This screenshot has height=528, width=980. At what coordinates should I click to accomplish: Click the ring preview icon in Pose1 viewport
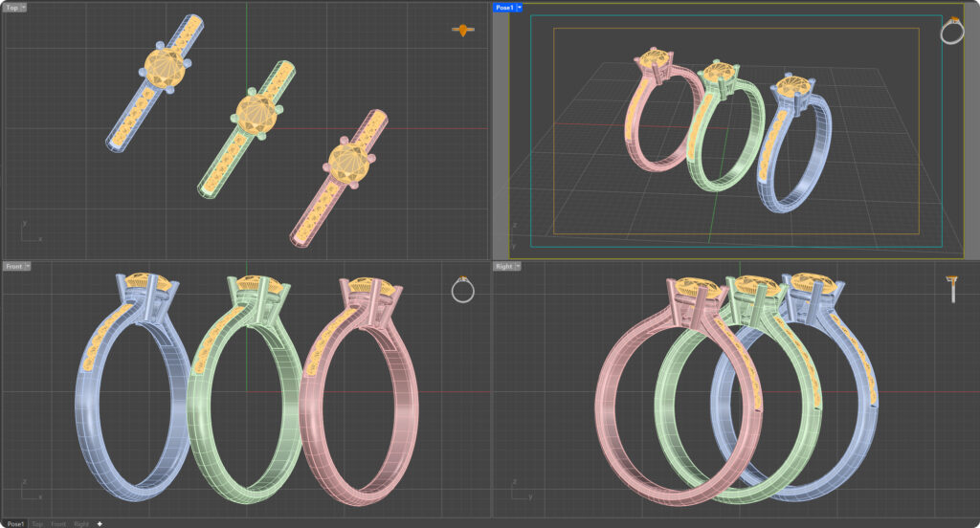pyautogui.click(x=952, y=31)
